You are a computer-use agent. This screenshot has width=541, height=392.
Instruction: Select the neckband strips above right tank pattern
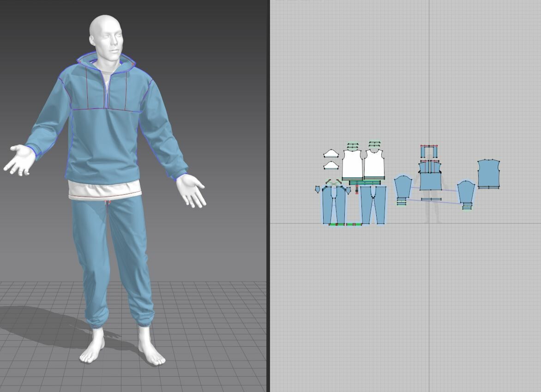coord(374,144)
